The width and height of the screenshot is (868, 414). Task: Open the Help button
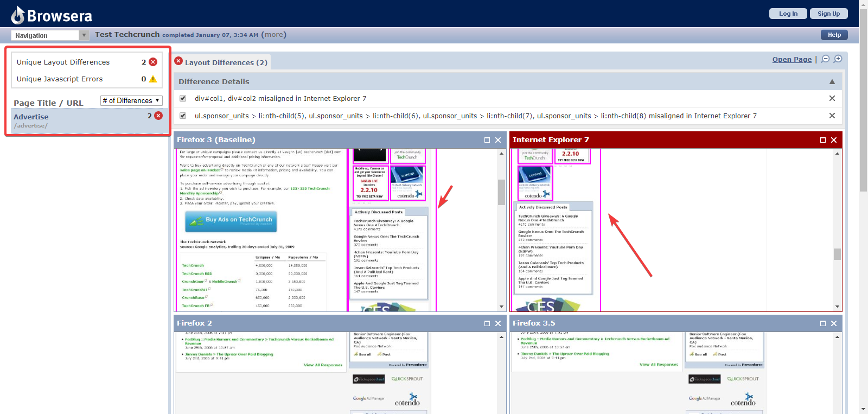pos(834,35)
